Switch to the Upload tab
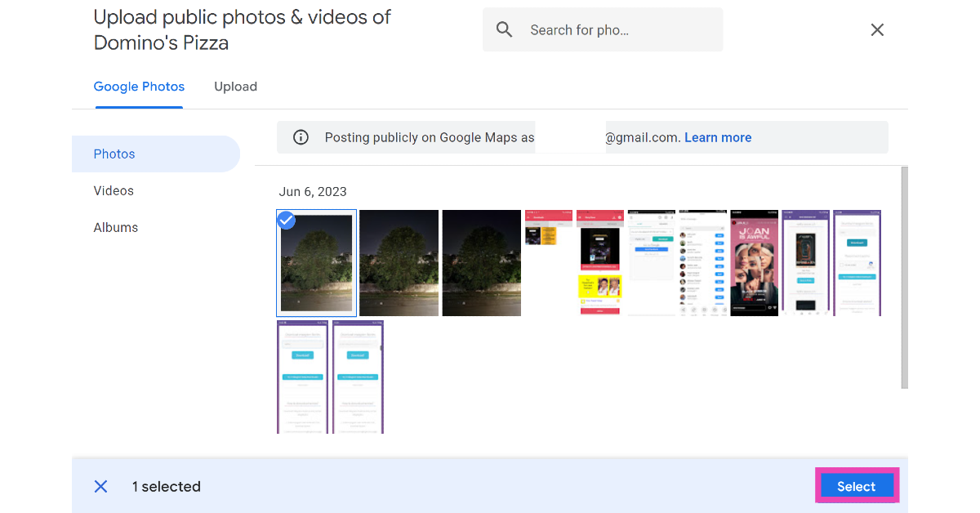 pos(235,87)
